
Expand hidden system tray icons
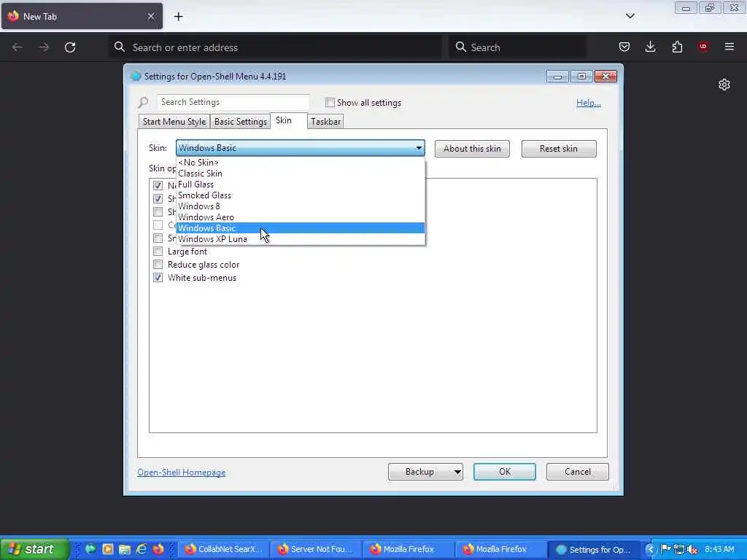(x=650, y=550)
